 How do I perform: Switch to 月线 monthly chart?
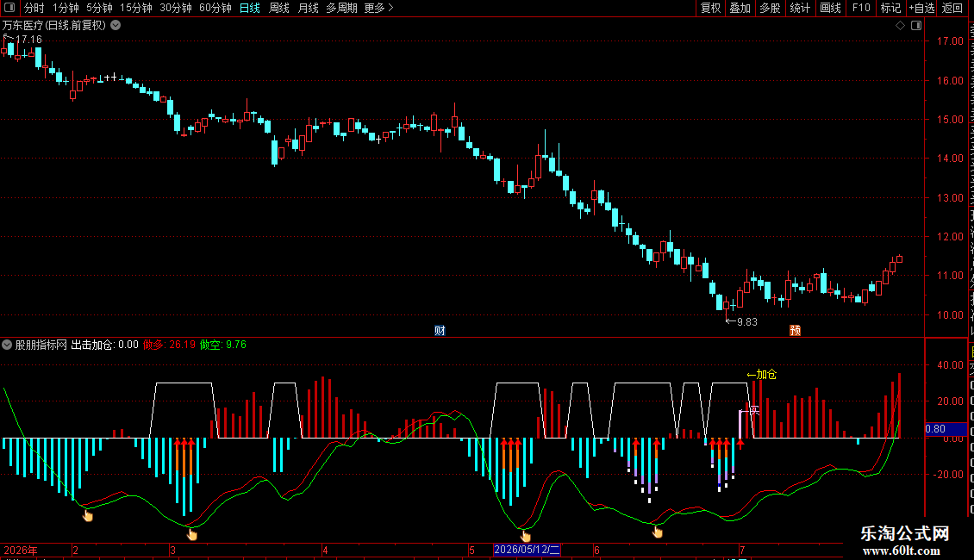coord(308,8)
